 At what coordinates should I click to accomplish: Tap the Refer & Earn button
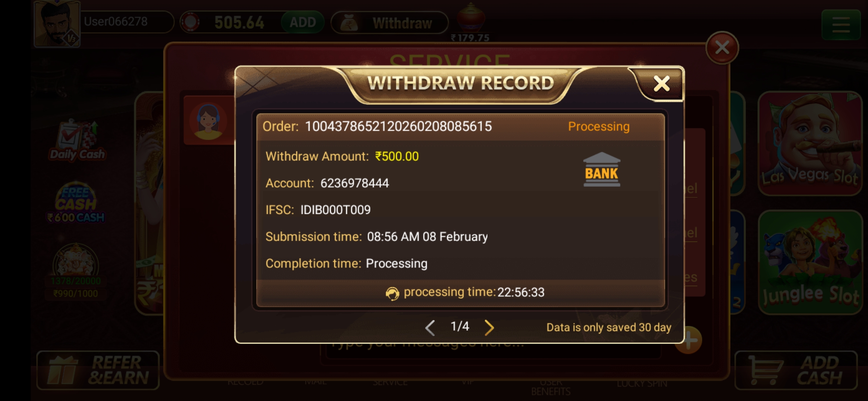pos(98,370)
